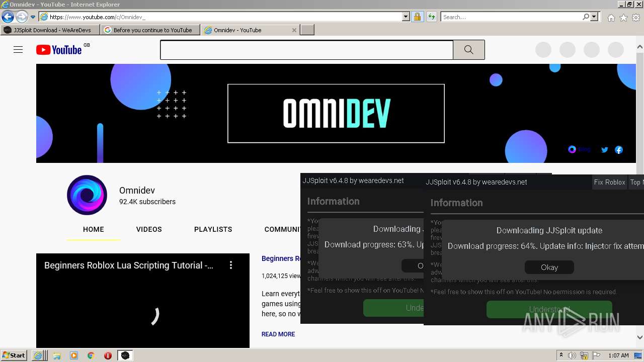Click the Internet Explorer search field

(x=511, y=17)
